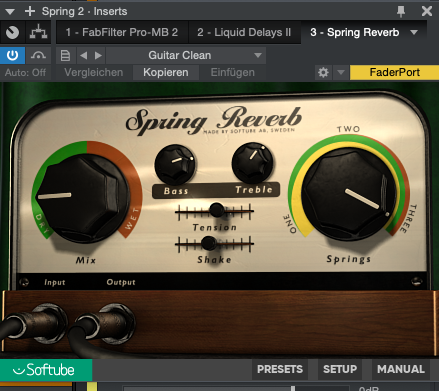
Task: Click the preset file document icon
Action: coord(65,55)
